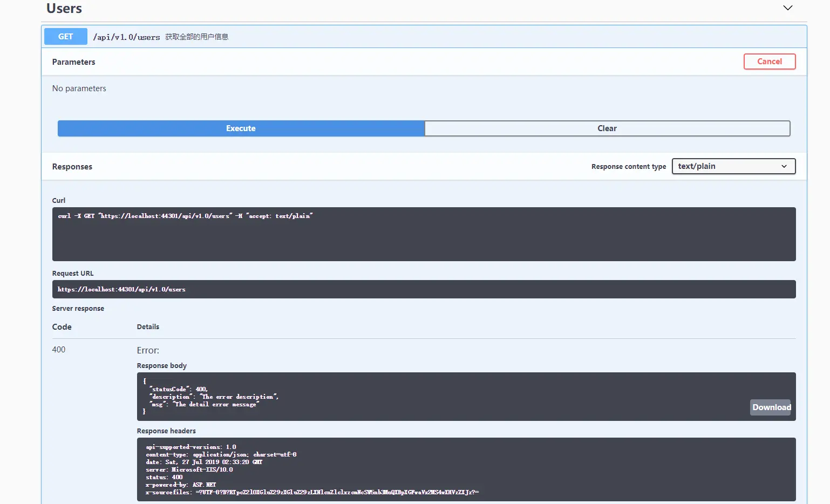Click the Response headers label
Image resolution: width=830 pixels, height=504 pixels.
[x=166, y=431]
